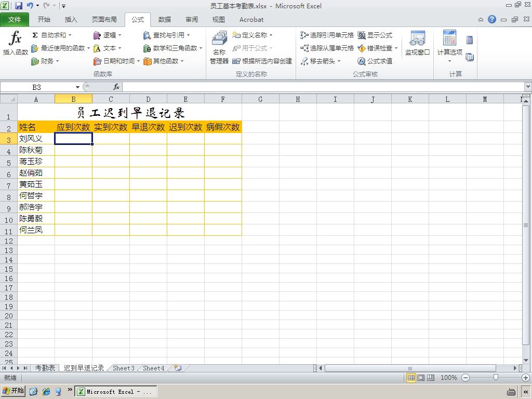Switch to the Home (开始) ribbon tab
The image size is (532, 399).
click(44, 20)
